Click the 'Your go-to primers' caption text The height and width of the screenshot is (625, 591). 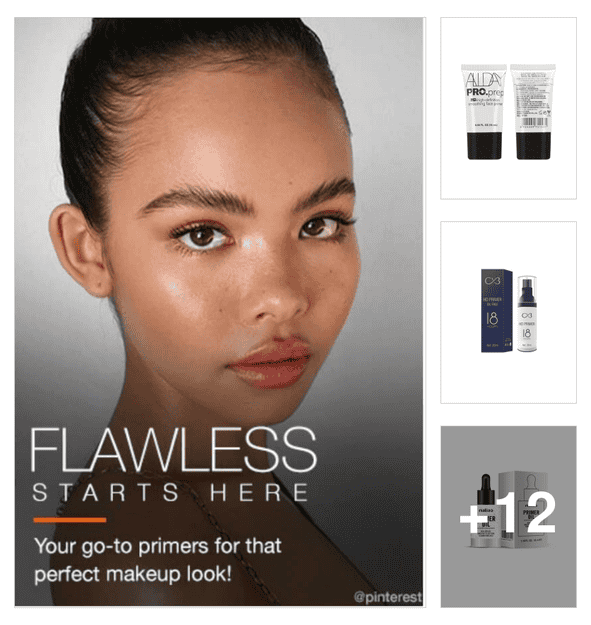tap(158, 546)
